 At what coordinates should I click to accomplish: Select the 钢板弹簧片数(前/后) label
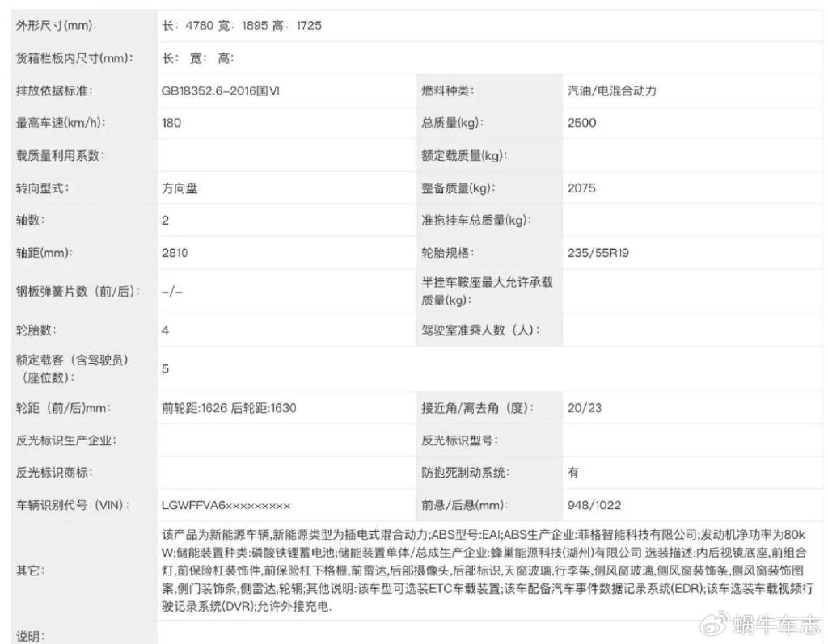coord(78,292)
